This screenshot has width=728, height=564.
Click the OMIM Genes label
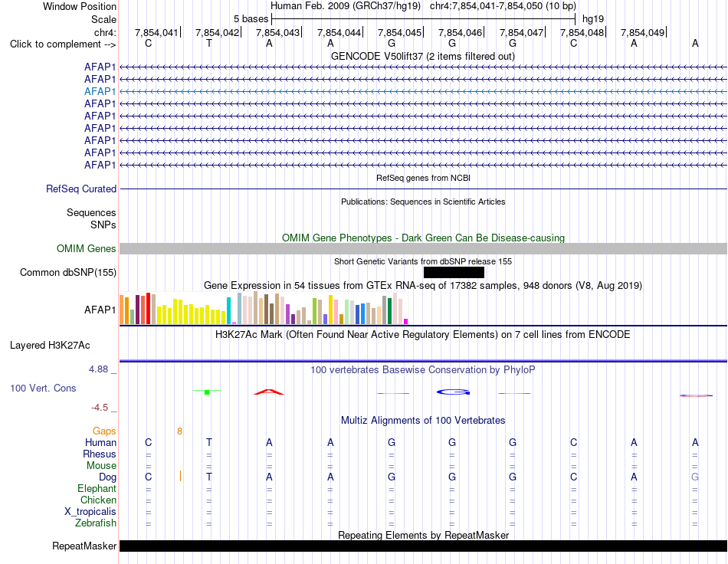coord(86,249)
